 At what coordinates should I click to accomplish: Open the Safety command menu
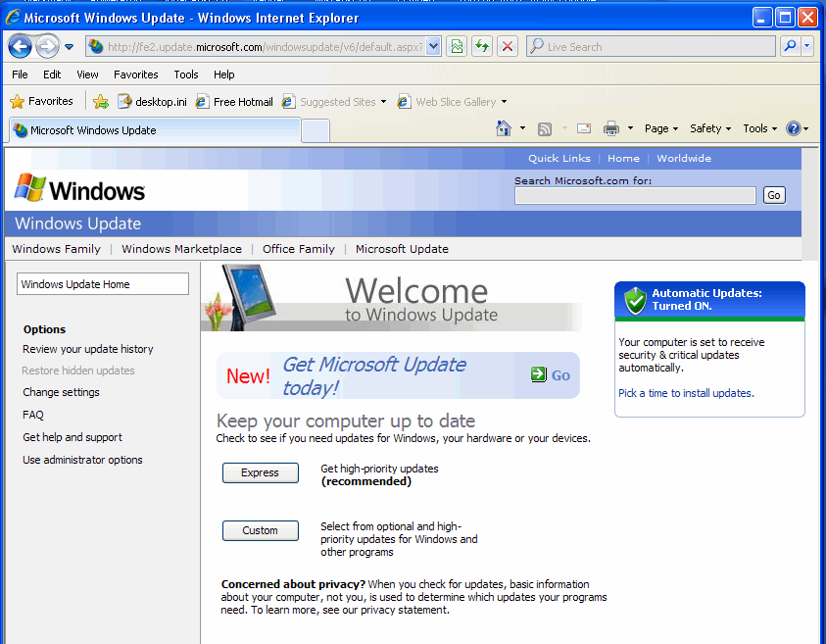[x=710, y=128]
